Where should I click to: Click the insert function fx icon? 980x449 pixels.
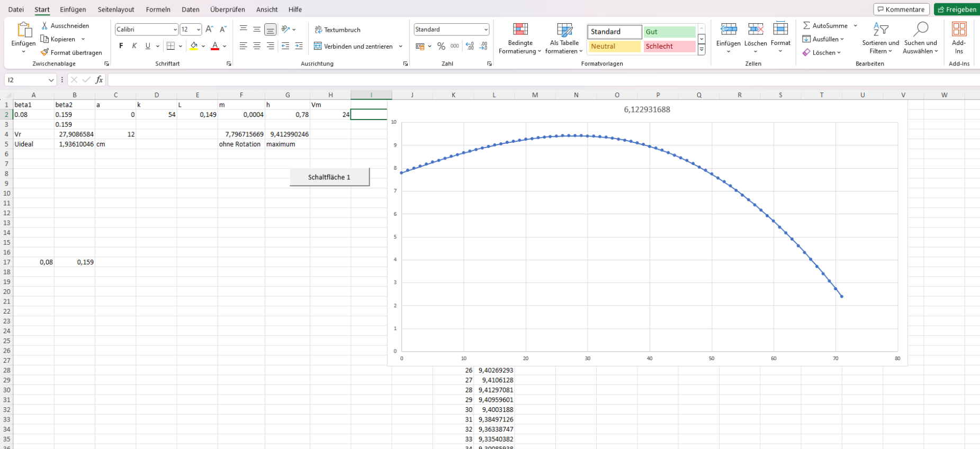click(x=99, y=80)
